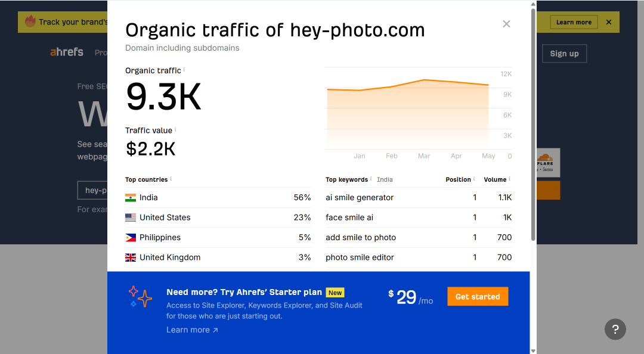Click the Sign up button
Image resolution: width=644 pixels, height=354 pixels.
564,54
